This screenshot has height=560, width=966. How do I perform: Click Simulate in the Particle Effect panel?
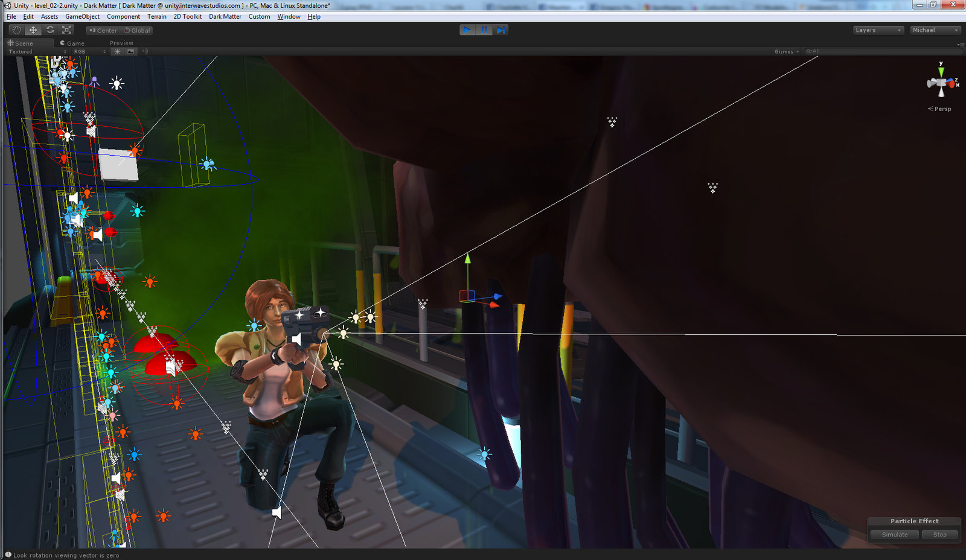click(894, 535)
